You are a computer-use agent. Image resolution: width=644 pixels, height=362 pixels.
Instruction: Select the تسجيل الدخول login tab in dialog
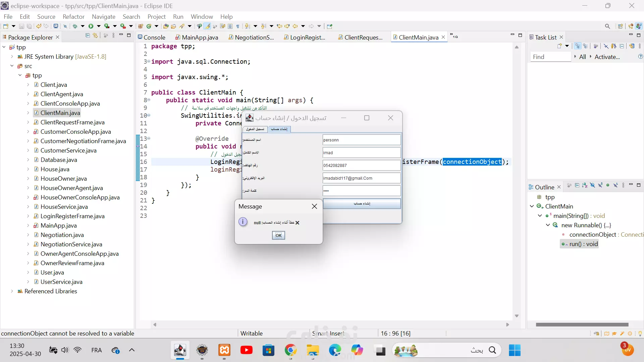click(x=255, y=129)
